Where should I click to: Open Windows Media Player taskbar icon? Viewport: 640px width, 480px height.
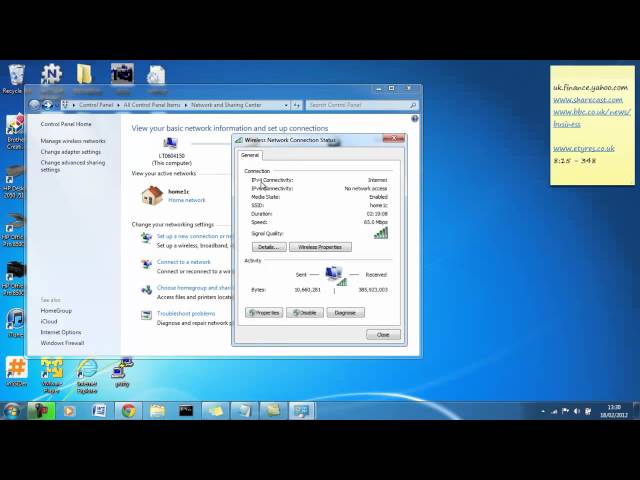69,411
